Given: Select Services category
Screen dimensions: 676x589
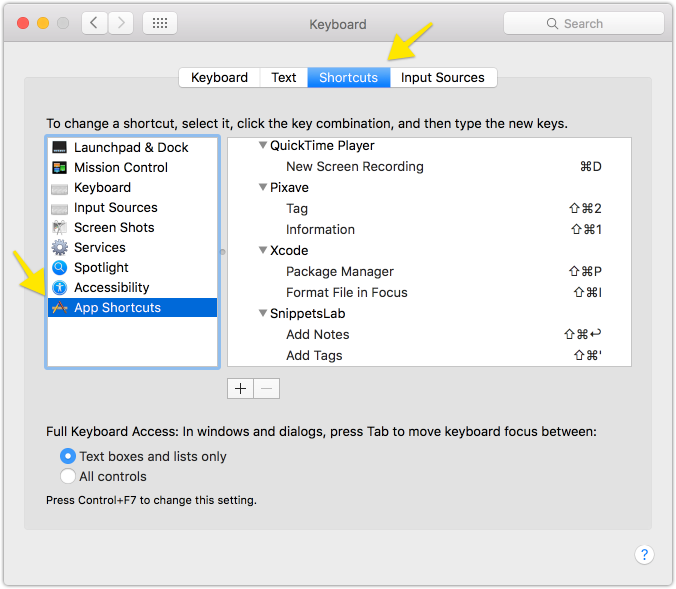Looking at the screenshot, I should click(x=132, y=248).
